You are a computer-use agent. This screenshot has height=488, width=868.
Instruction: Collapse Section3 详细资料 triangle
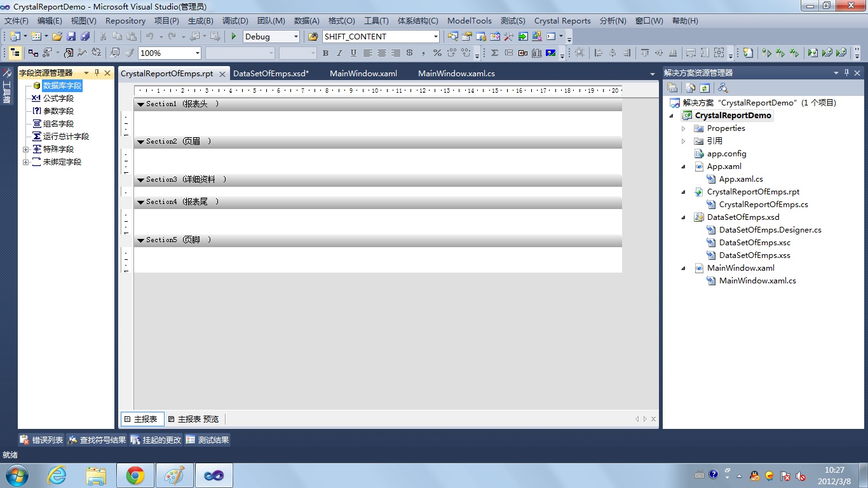click(140, 180)
